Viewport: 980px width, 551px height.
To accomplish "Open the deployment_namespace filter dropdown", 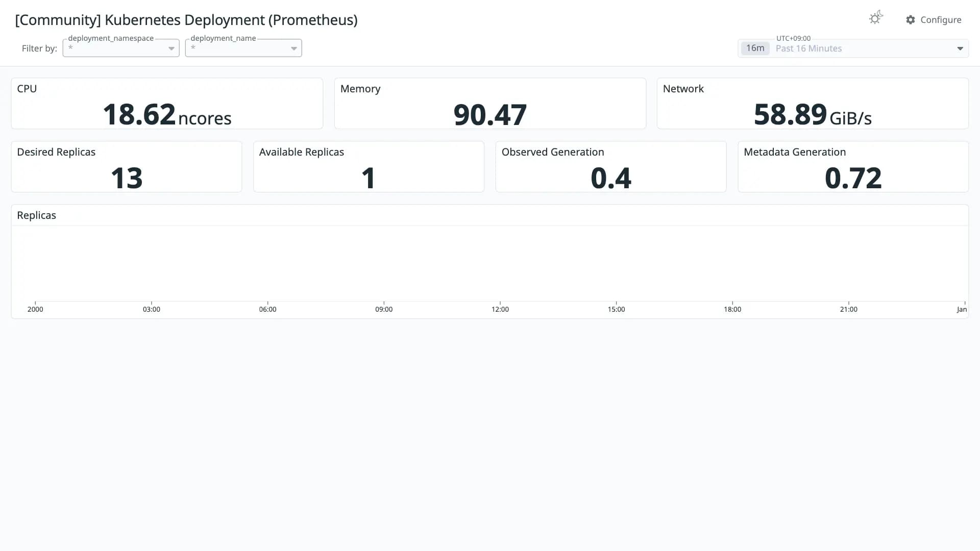I will pyautogui.click(x=121, y=48).
